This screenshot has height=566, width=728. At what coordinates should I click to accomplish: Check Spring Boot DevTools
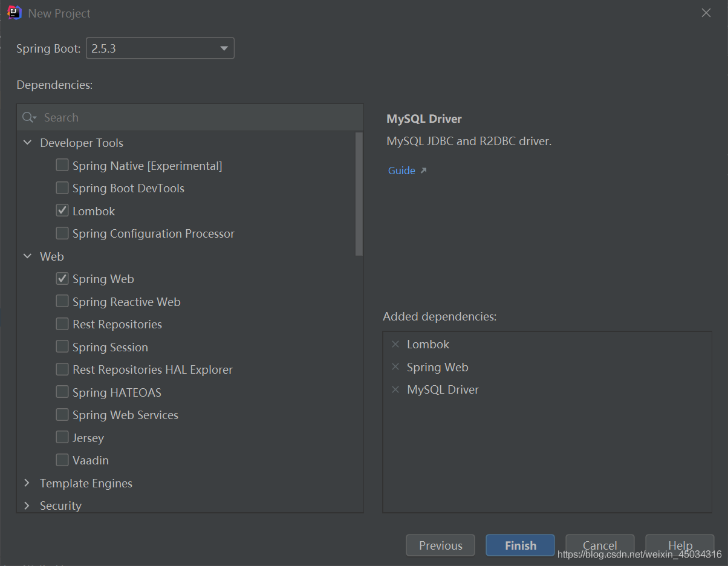coord(62,188)
